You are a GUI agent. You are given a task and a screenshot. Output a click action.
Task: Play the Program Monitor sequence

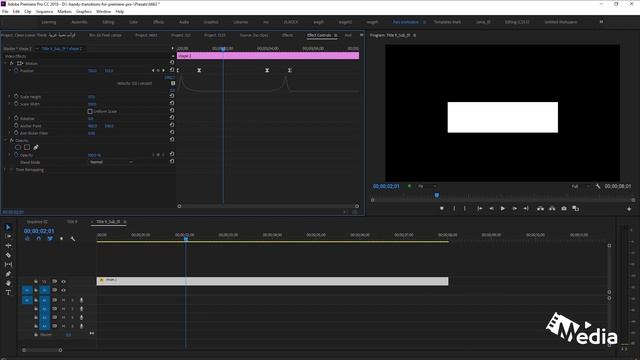point(503,209)
